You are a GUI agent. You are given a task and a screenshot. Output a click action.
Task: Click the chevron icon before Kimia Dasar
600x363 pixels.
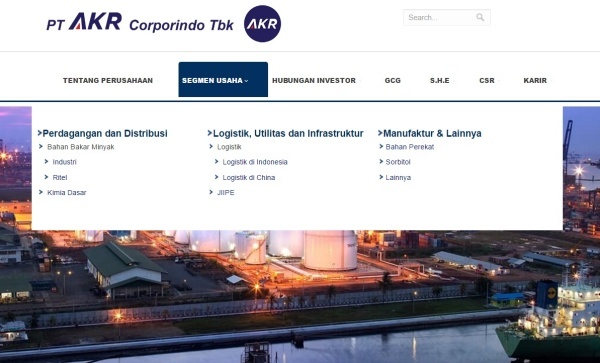point(41,192)
